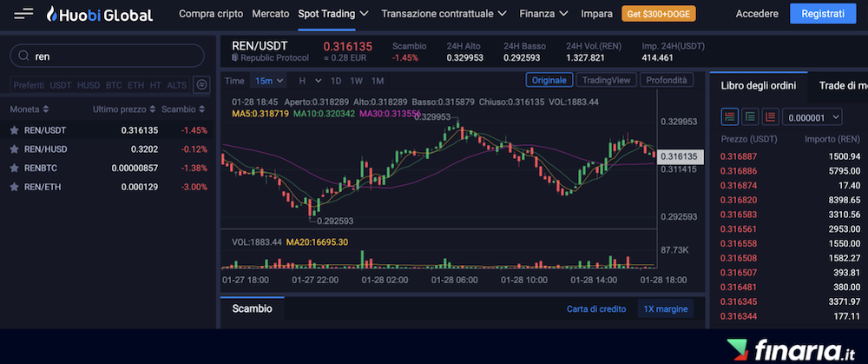Select the REN/ETH row price 0.000129

[x=140, y=188]
